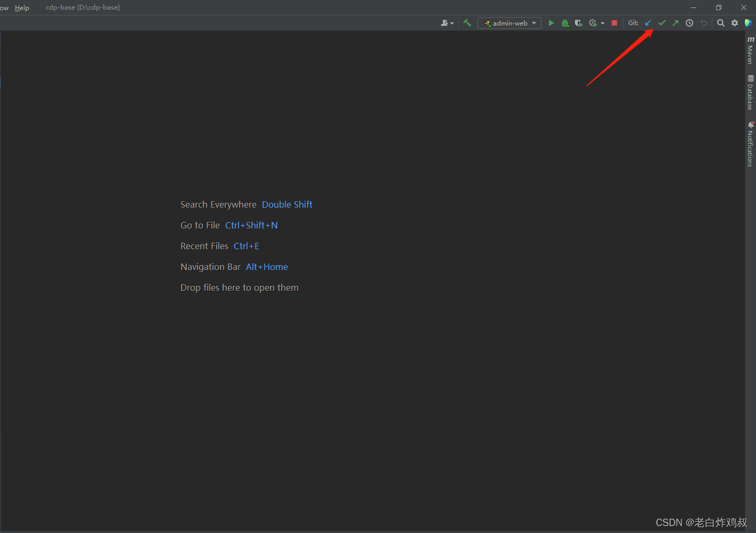
Task: Click the cdp-base project title text
Action: (83, 7)
